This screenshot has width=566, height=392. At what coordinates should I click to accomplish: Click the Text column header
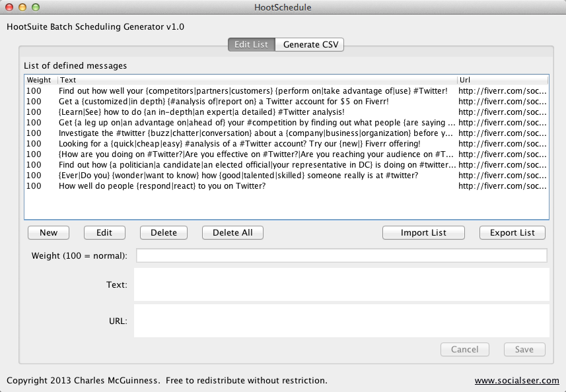pyautogui.click(x=257, y=80)
